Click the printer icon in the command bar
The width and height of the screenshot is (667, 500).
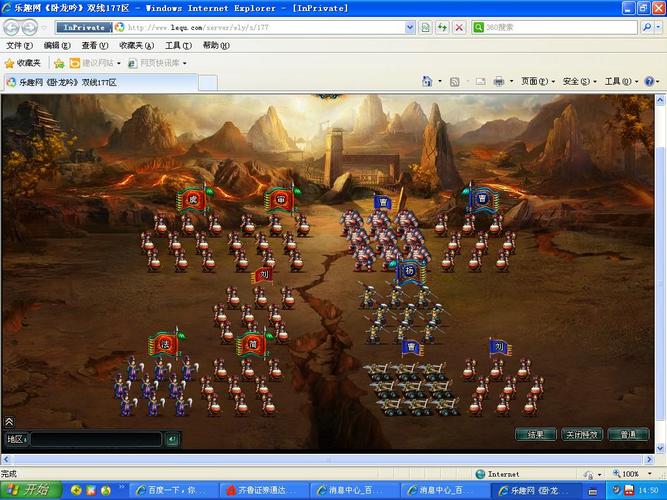499,81
